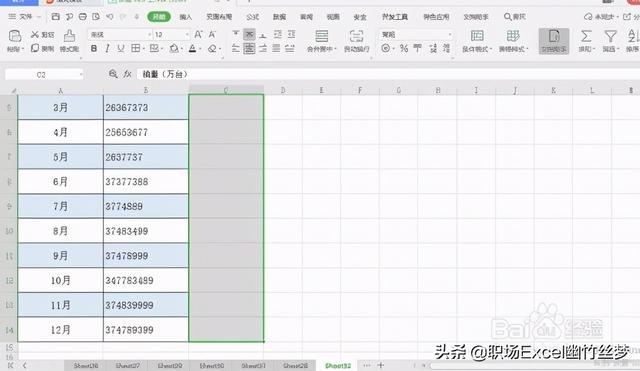Click the formula bar input field
Image resolution: width=640 pixels, height=371 pixels.
[x=388, y=74]
